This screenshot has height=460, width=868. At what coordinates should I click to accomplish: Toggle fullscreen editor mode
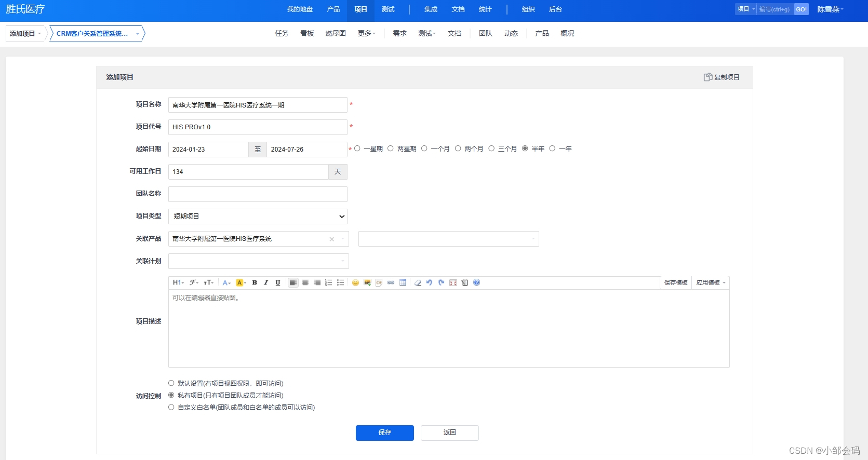click(x=453, y=282)
